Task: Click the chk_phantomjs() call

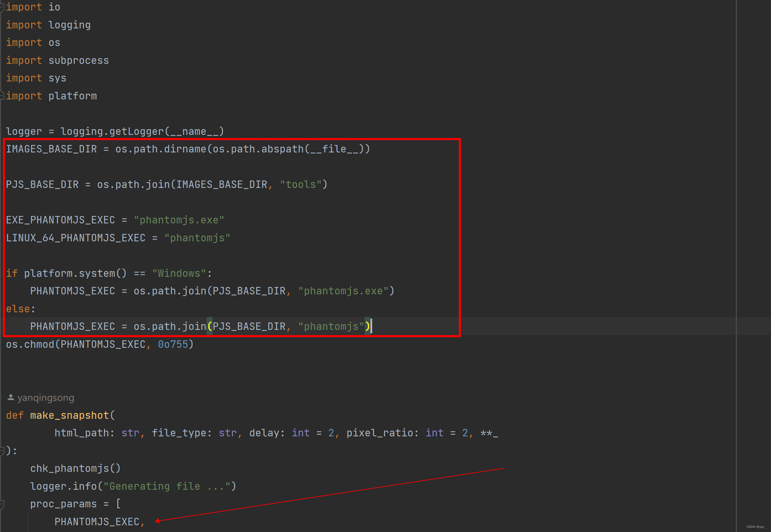Action: pos(75,468)
